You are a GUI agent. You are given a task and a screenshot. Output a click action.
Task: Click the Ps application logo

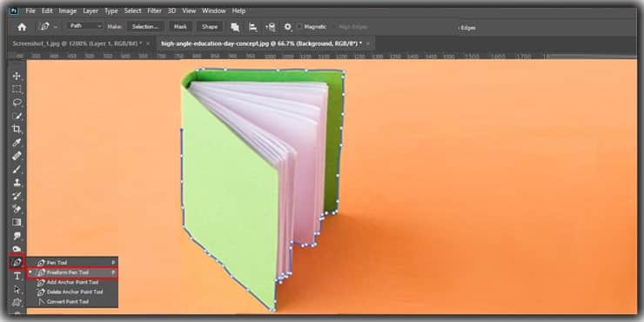pos(14,10)
